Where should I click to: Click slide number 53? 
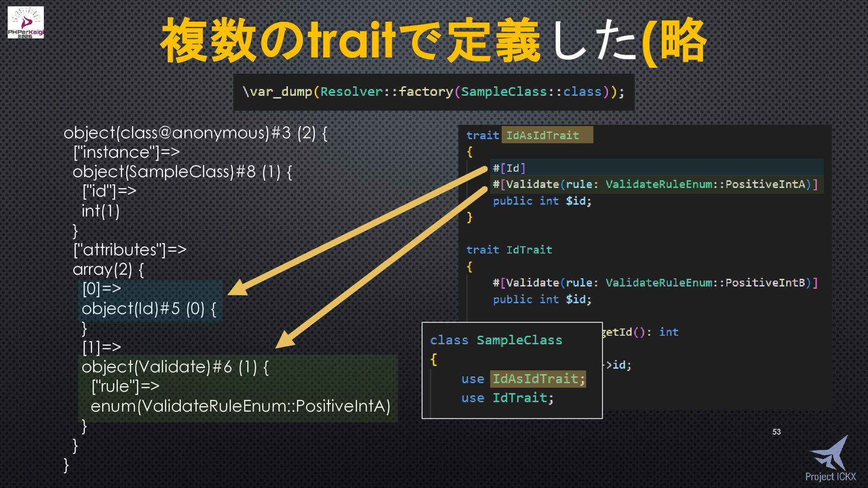tap(776, 432)
